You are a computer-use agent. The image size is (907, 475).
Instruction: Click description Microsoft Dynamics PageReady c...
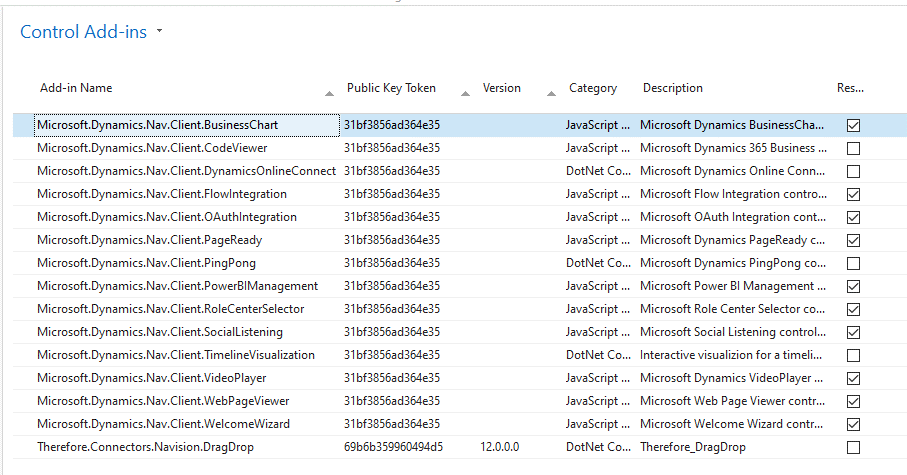click(733, 240)
